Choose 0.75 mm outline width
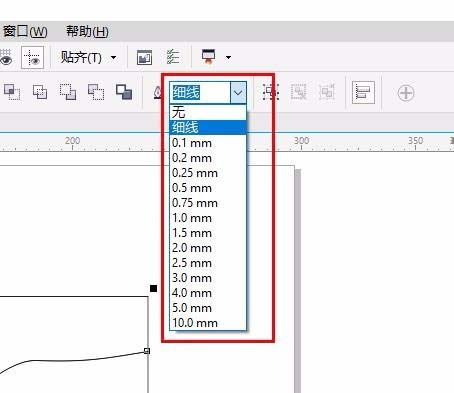 (208, 203)
